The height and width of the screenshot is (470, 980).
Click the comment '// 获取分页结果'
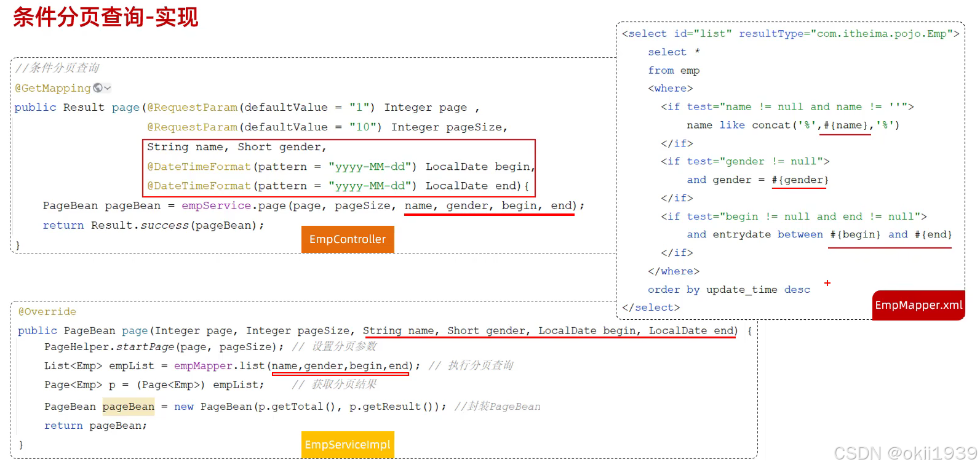point(335,384)
